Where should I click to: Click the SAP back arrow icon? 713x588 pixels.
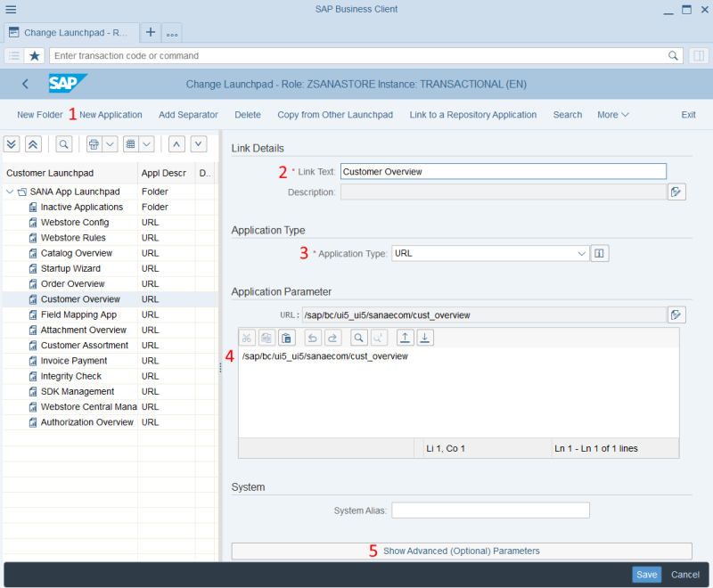(x=25, y=85)
